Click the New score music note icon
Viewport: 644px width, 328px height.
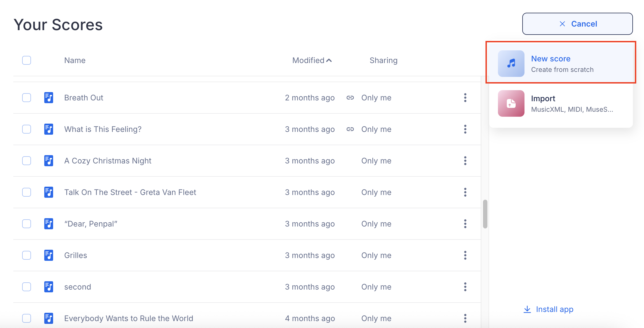(511, 64)
